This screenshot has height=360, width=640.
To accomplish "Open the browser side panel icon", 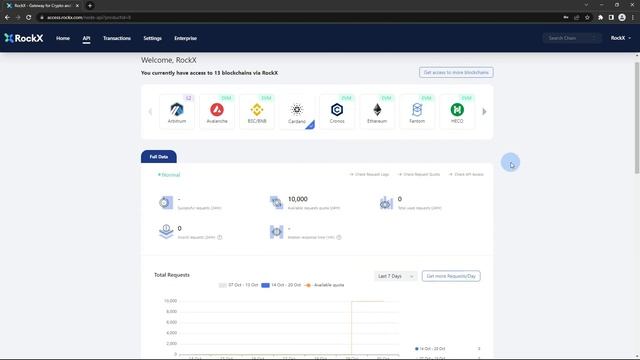I will coord(611,18).
